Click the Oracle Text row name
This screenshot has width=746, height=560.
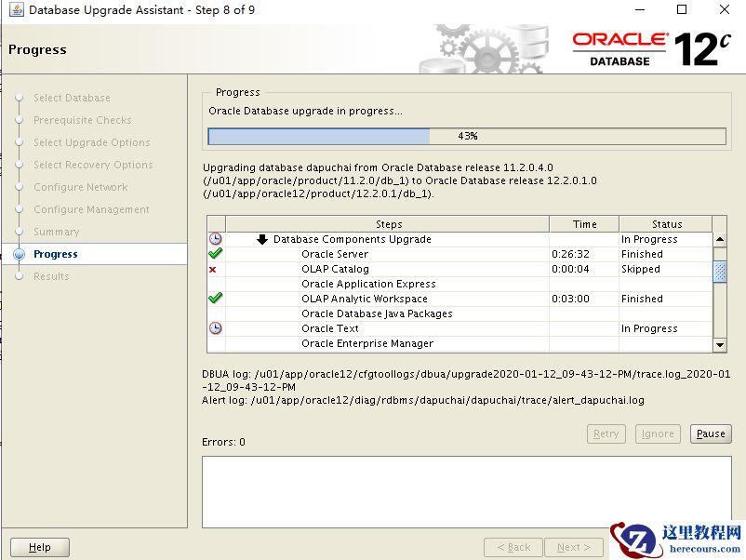tap(330, 328)
